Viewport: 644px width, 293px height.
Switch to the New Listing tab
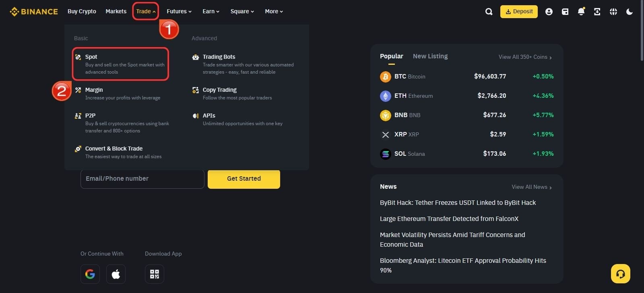(430, 56)
